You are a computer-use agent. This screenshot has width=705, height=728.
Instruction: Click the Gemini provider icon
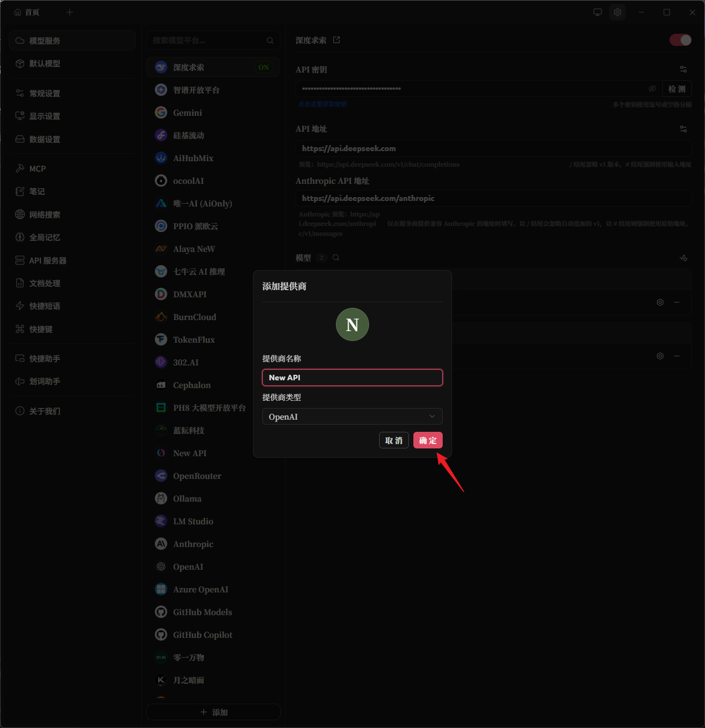161,112
